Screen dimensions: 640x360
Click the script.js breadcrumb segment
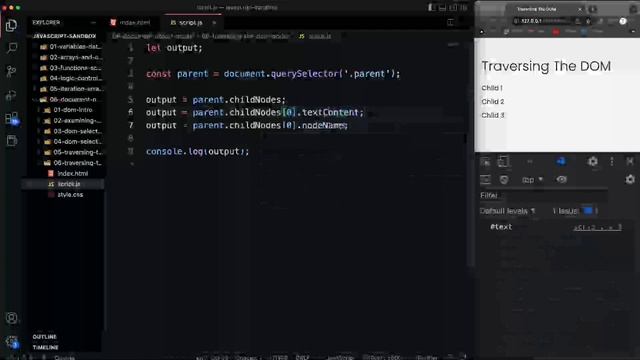click(x=320, y=36)
